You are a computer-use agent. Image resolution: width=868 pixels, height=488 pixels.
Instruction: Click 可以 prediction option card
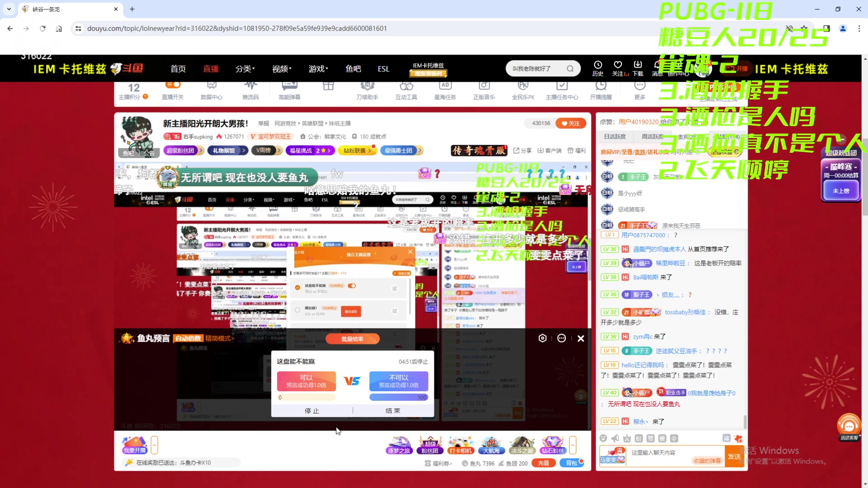pos(306,381)
